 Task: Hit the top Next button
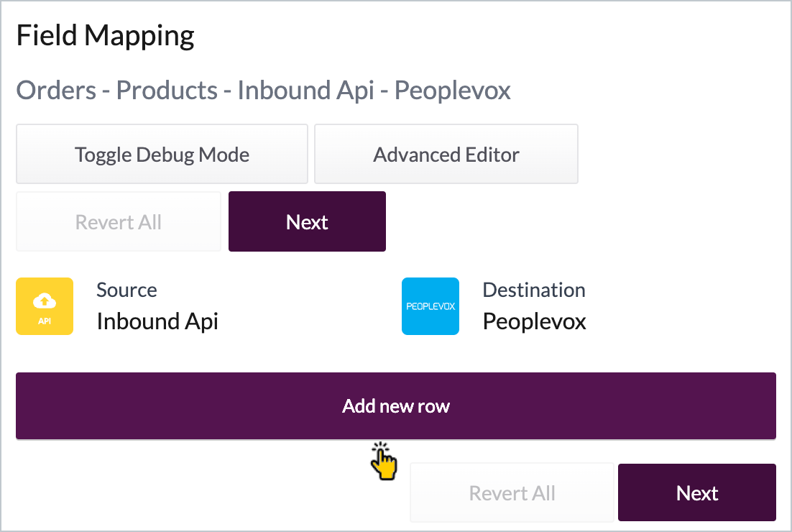tap(307, 222)
